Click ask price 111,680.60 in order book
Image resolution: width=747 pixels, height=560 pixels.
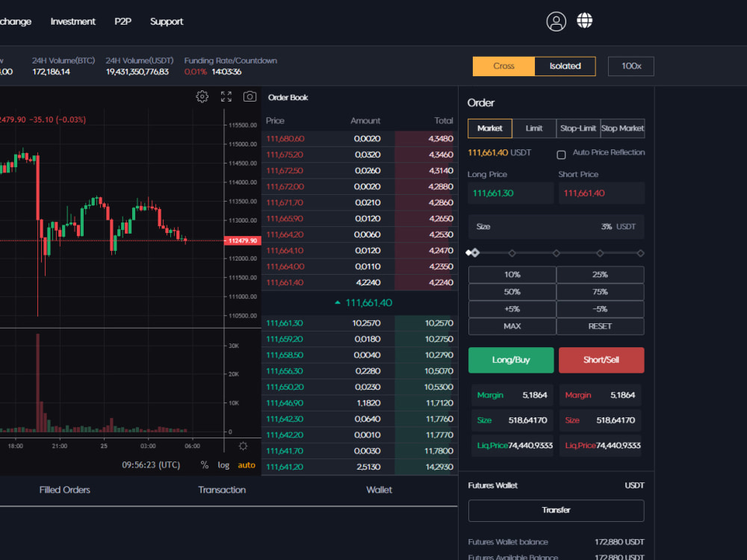click(x=285, y=139)
